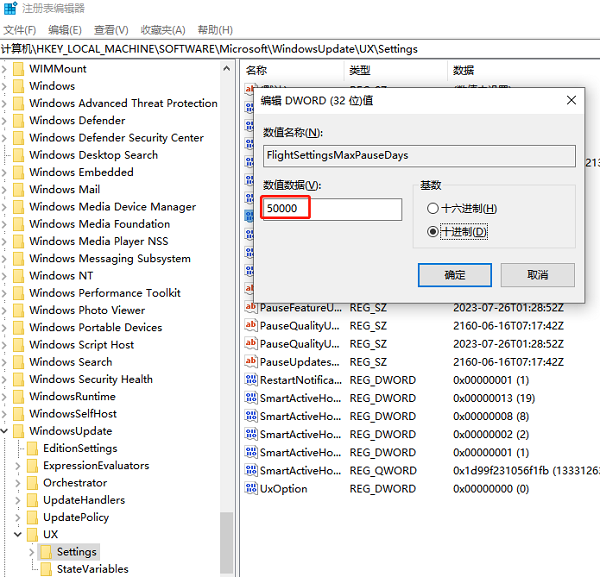Select the Windows Performance Toolkit key

click(105, 293)
